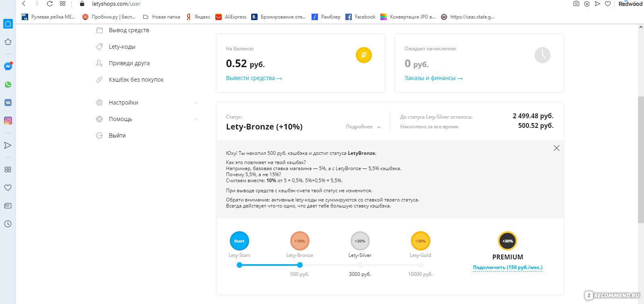Click Подключить (150 руб./мес.) link

click(x=508, y=267)
